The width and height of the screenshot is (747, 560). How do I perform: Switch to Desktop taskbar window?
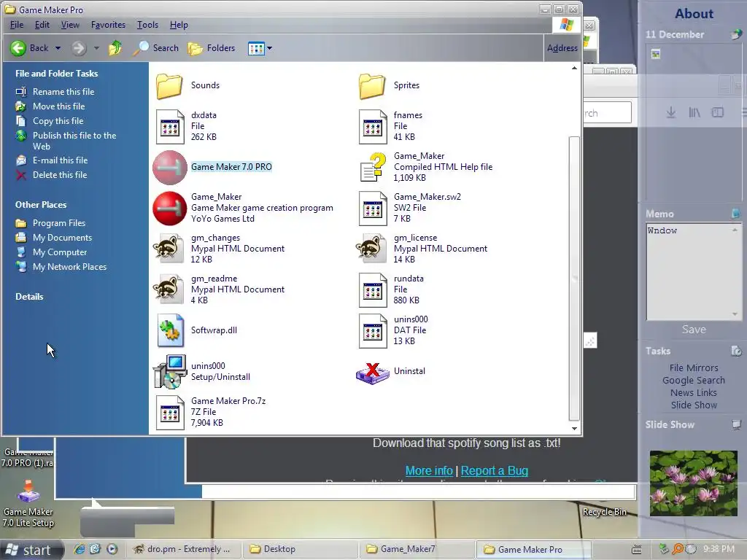tap(300, 549)
